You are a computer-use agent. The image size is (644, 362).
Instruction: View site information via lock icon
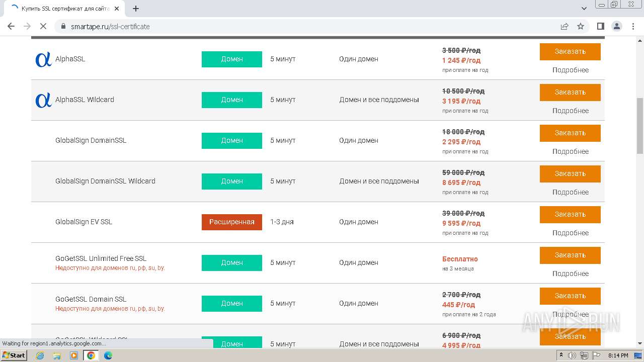point(63,26)
